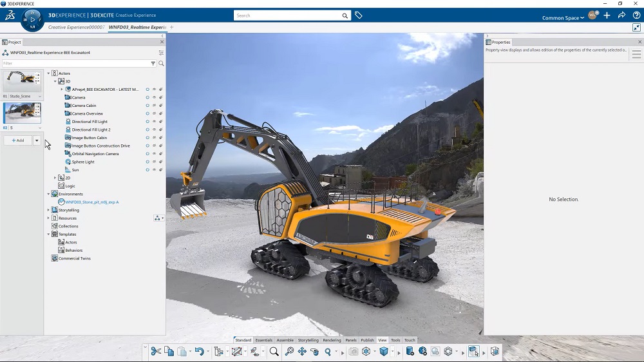Screen dimensions: 644x362
Task: Expand the Resources node
Action: (48, 218)
